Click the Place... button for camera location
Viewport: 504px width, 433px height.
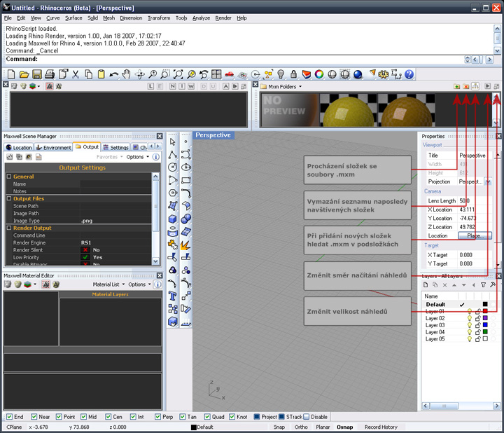[474, 236]
